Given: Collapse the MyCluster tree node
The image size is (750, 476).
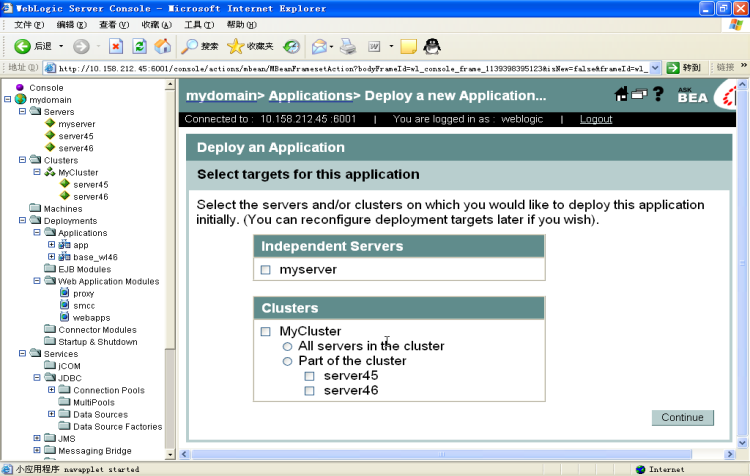Looking at the screenshot, I should pos(37,172).
